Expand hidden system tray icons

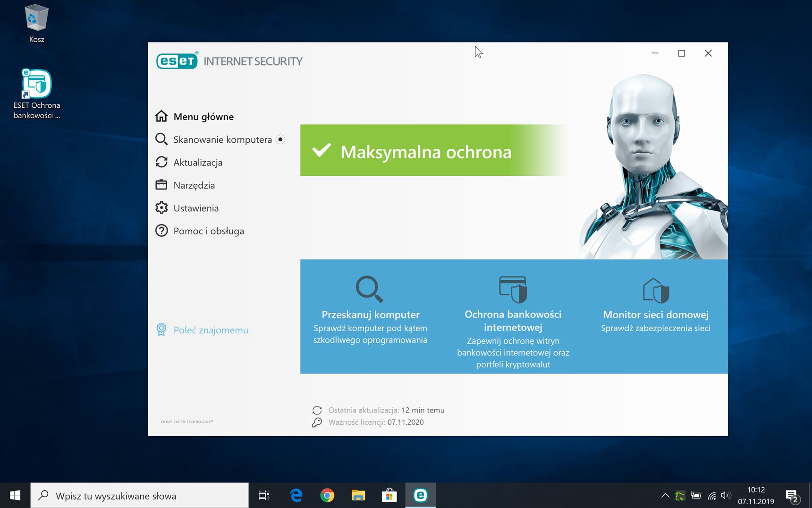click(x=665, y=495)
